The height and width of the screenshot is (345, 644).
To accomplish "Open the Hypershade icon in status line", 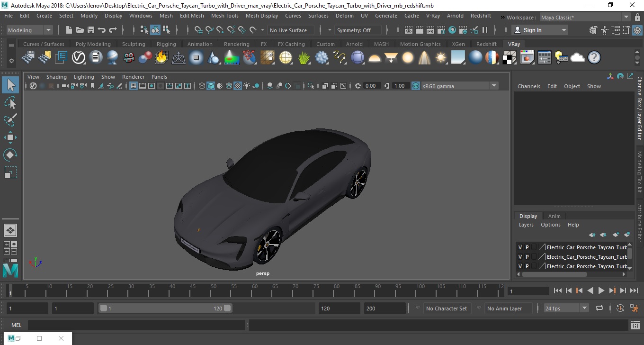I will (452, 30).
